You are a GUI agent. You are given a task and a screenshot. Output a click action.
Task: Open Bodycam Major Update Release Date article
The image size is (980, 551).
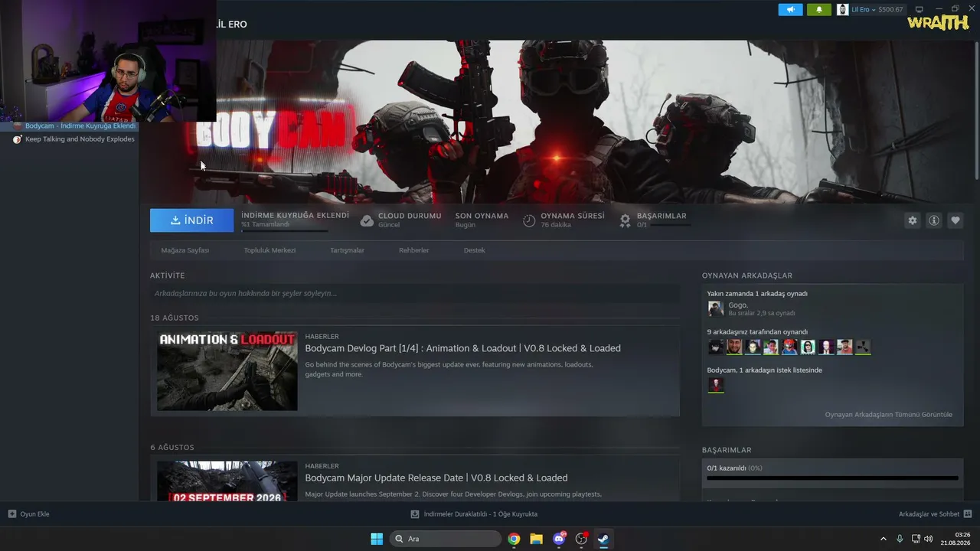pyautogui.click(x=436, y=478)
